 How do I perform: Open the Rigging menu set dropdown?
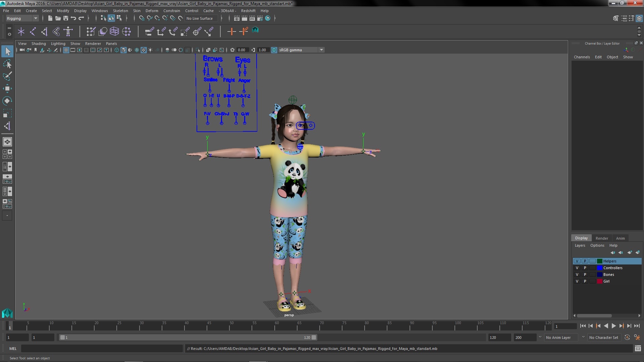coord(22,18)
